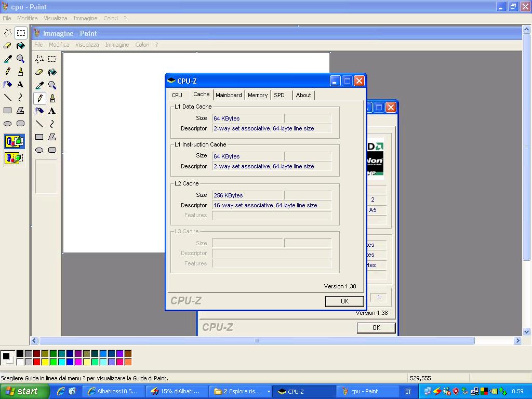
Task: Click the L2 Cache descriptor reading 16-way set associative
Action: [x=272, y=205]
